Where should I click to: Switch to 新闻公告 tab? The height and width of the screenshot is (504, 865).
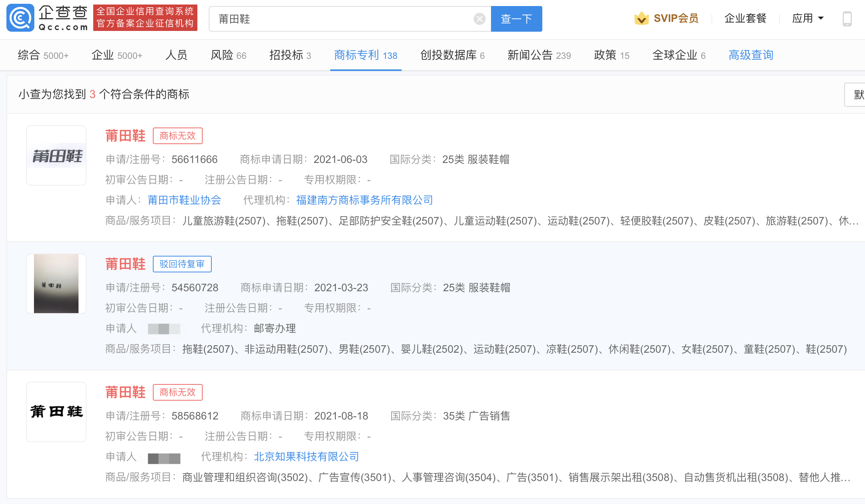539,55
